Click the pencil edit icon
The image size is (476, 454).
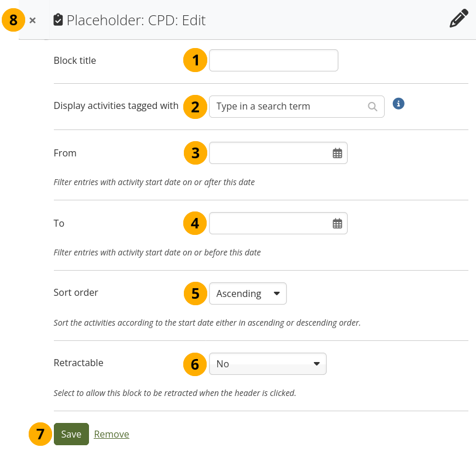[x=458, y=19]
